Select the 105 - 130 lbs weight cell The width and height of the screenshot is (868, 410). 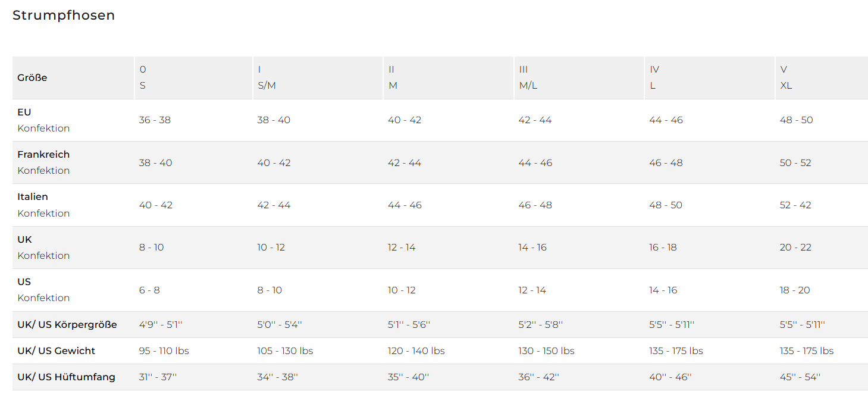click(x=285, y=351)
